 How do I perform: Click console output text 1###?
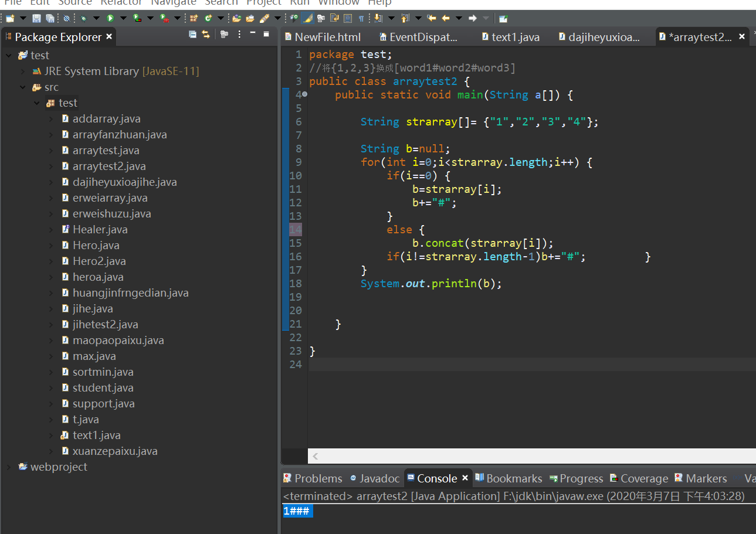[x=297, y=511]
